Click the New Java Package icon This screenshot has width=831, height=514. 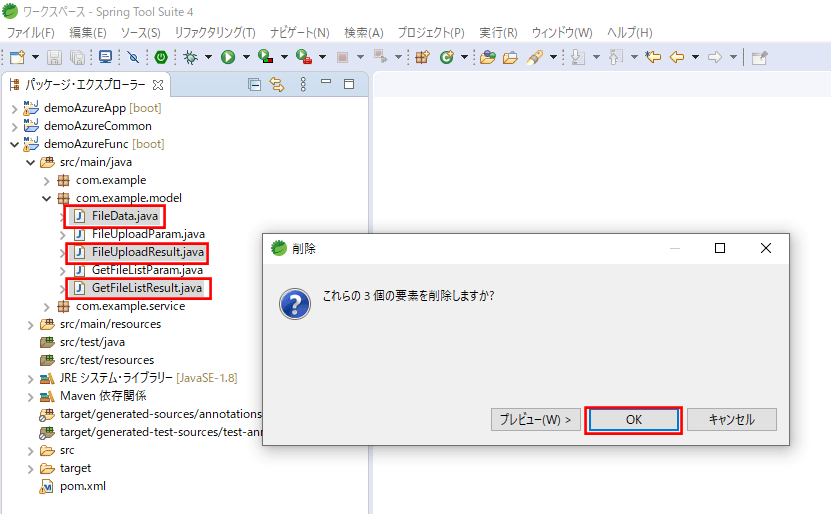coord(422,57)
